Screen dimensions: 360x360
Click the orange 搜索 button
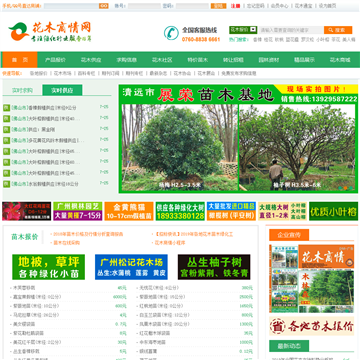pyautogui.click(x=338, y=30)
